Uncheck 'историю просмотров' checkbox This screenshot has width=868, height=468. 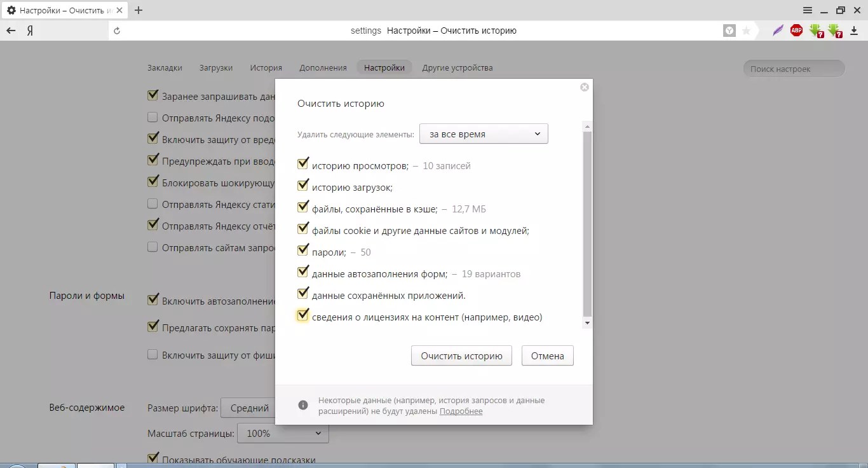(x=303, y=165)
